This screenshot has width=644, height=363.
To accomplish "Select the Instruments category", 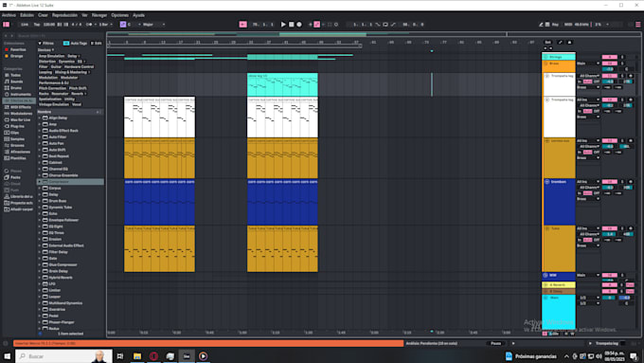I will pos(18,94).
